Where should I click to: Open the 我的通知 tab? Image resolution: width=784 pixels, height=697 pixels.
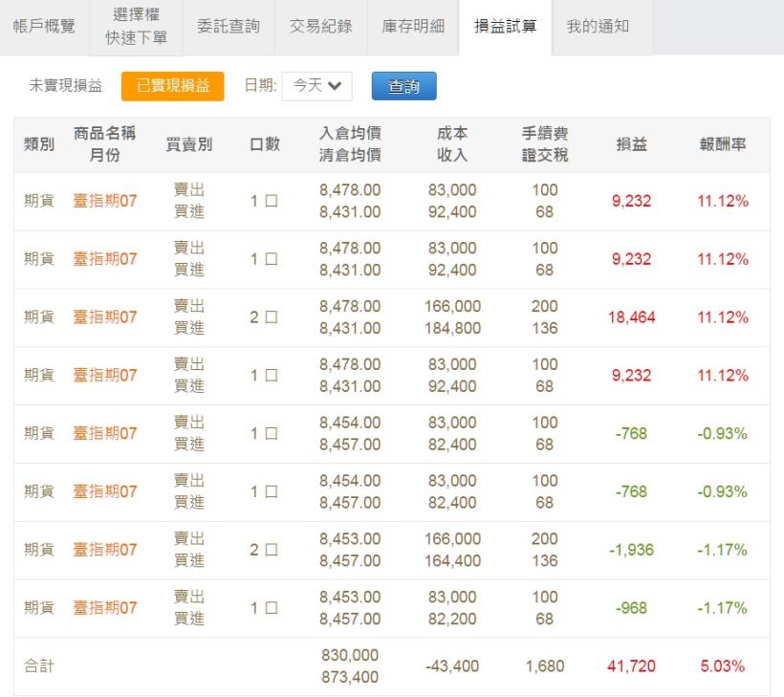point(594,27)
